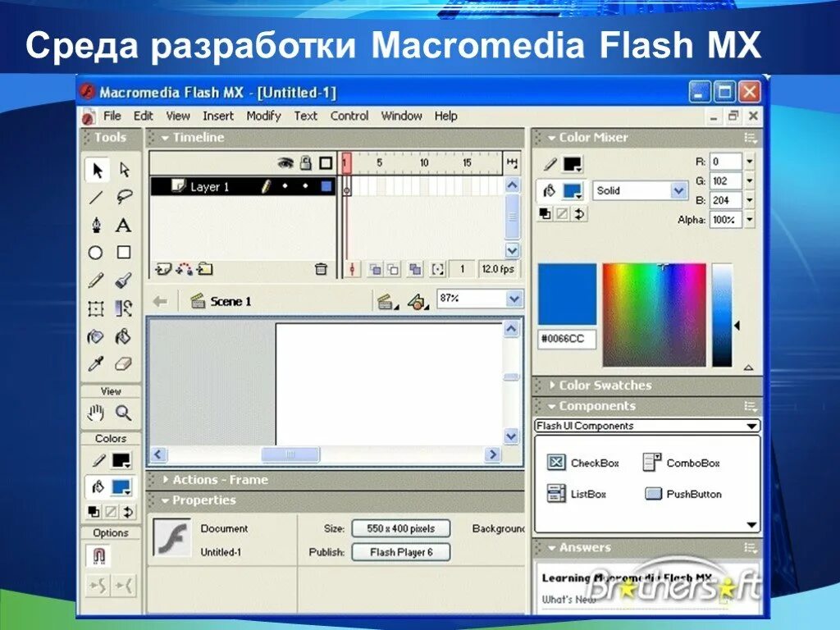This screenshot has height=630, width=840.
Task: Select the Rectangle tool
Action: pyautogui.click(x=124, y=253)
